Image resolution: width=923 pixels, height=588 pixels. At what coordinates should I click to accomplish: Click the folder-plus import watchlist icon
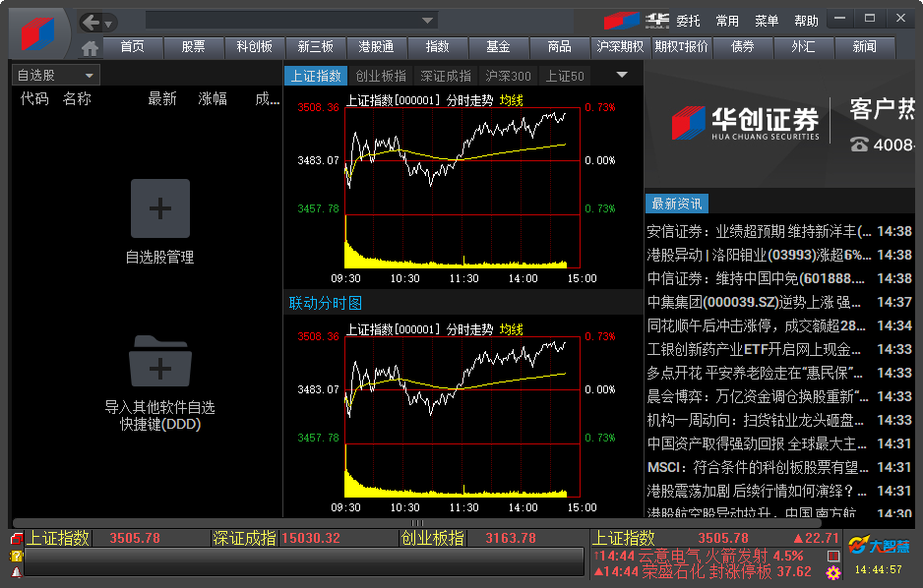coord(160,361)
